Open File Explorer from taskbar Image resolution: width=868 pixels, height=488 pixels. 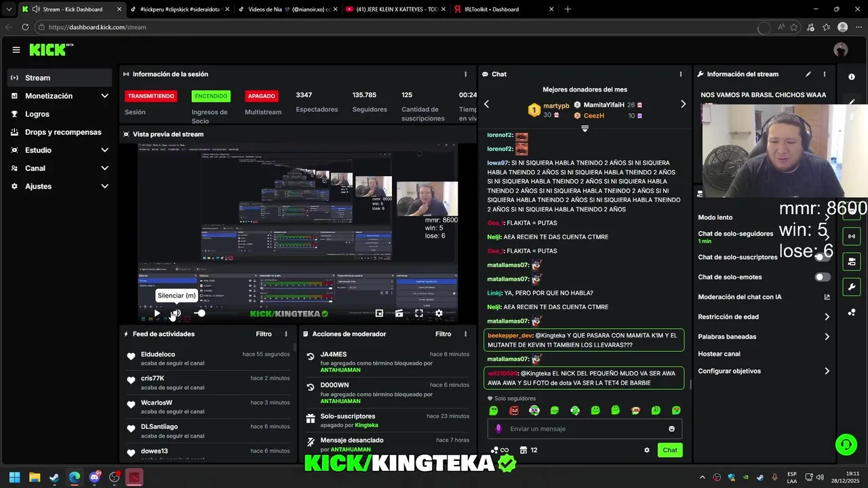point(35,477)
